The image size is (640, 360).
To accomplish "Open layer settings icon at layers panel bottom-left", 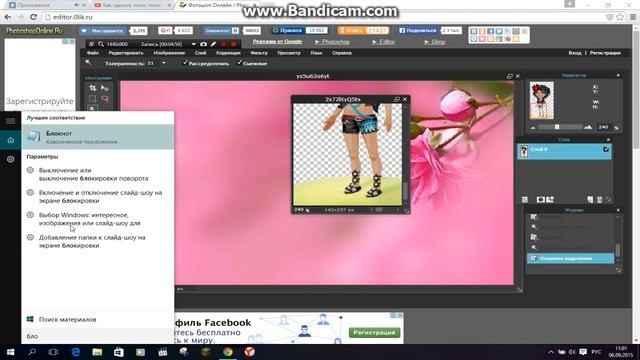I will (525, 200).
